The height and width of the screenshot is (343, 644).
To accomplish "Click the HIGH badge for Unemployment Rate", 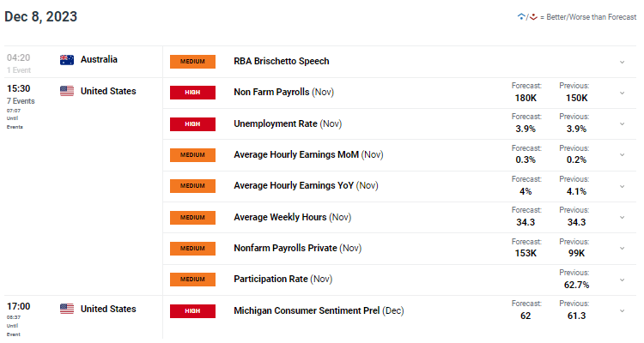I will [192, 124].
